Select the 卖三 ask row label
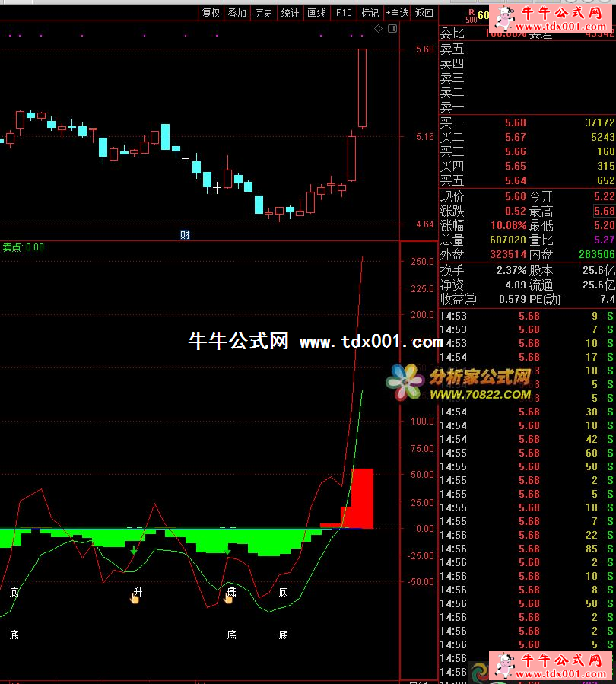 pos(452,78)
